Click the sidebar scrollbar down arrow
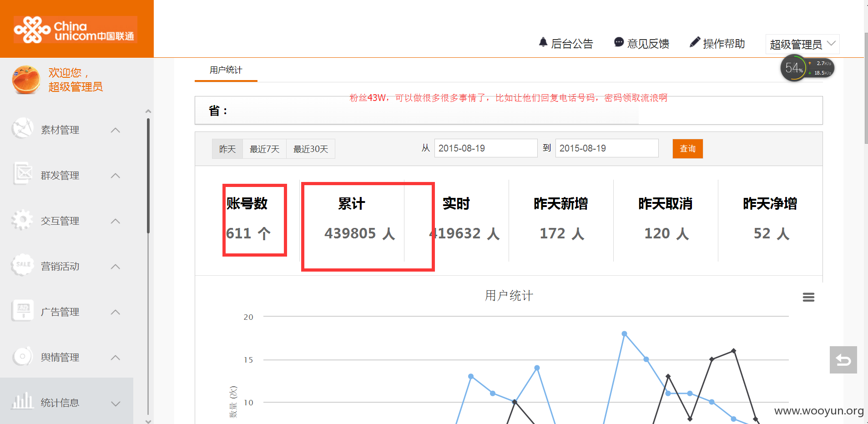This screenshot has width=868, height=424. coord(148,421)
